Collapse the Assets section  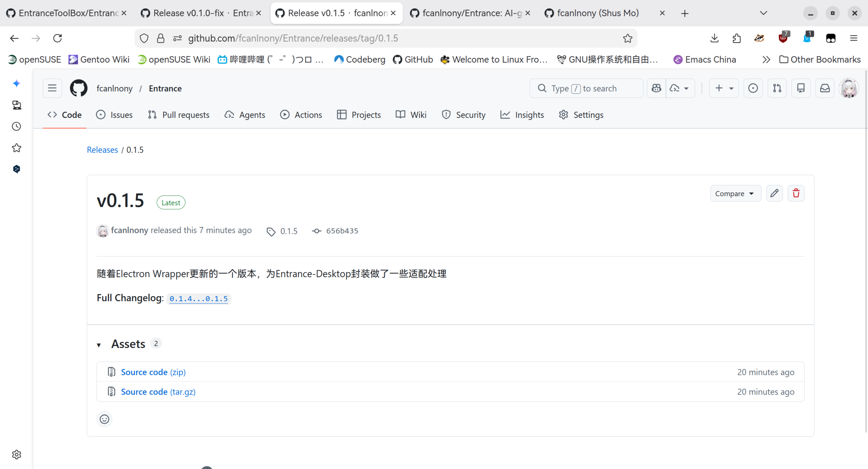99,345
